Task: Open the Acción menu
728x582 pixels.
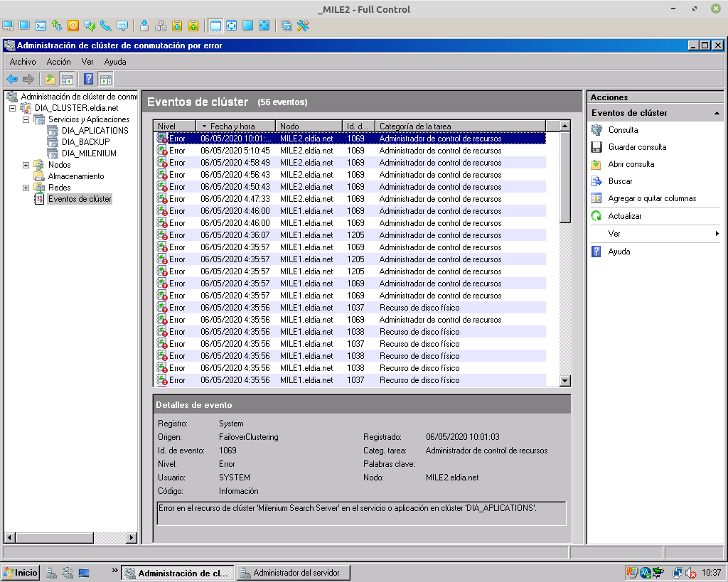Action: click(x=58, y=62)
